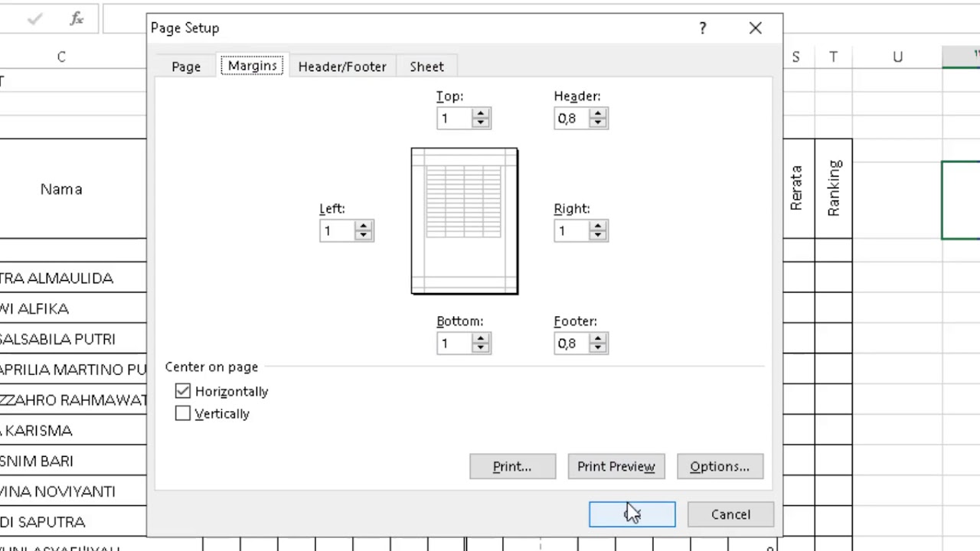This screenshot has height=551, width=980.
Task: Click the cell containing SNIM BARI
Action: point(73,461)
